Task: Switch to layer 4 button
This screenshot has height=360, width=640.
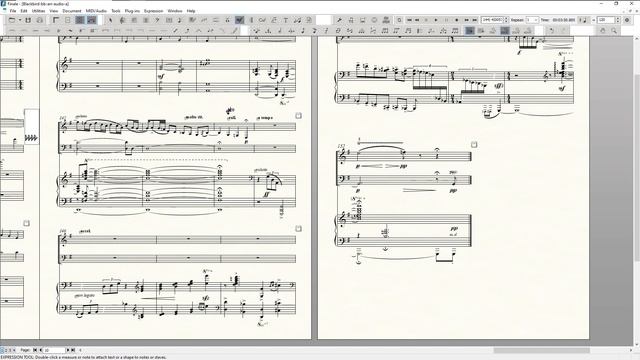Action: point(14,350)
